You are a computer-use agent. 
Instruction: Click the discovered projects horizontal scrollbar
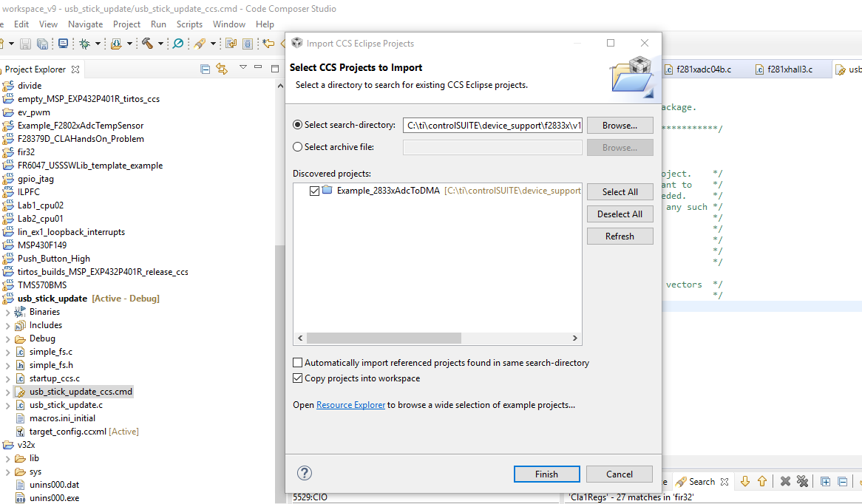[384, 338]
